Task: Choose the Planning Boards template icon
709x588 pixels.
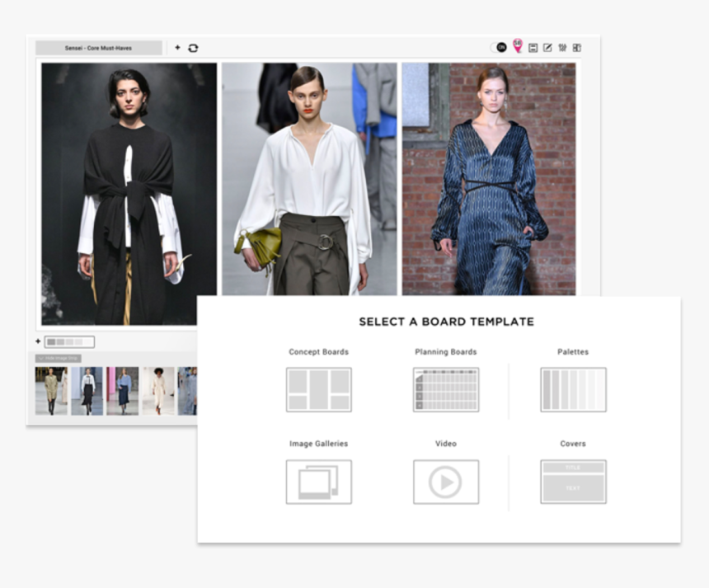Action: 446,389
